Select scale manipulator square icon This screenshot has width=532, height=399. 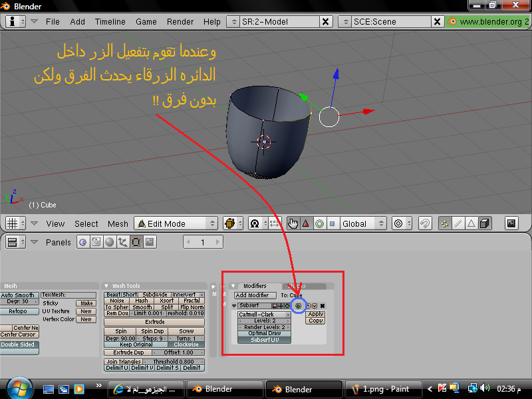(x=332, y=223)
